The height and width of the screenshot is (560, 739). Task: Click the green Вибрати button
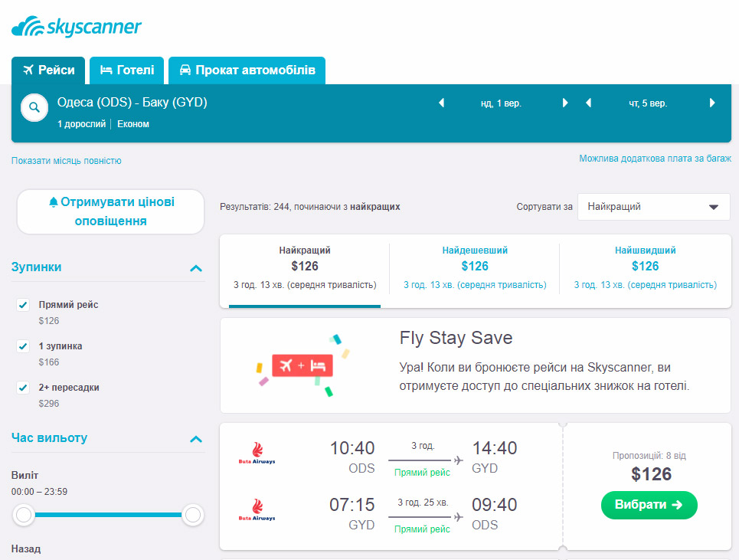point(649,505)
